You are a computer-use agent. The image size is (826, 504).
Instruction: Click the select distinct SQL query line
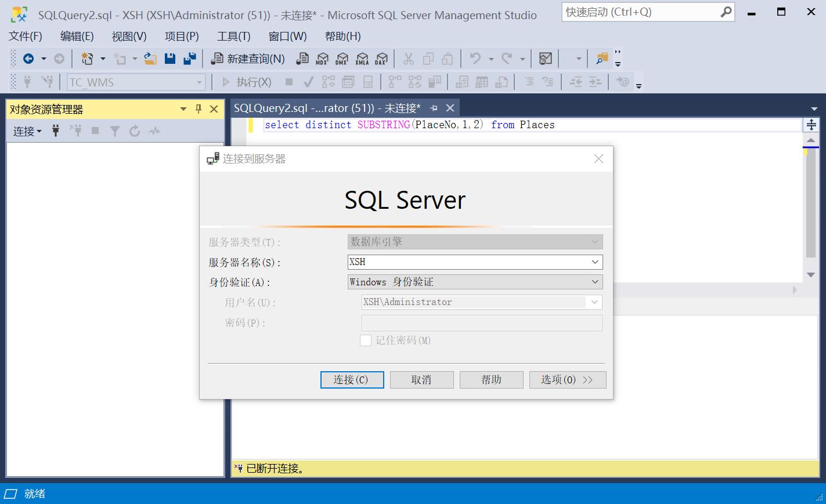(410, 125)
